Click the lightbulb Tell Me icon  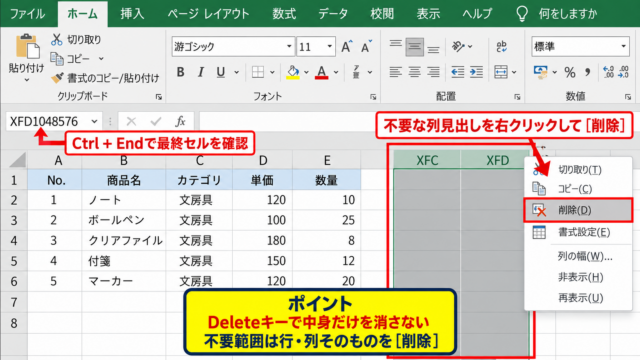522,13
